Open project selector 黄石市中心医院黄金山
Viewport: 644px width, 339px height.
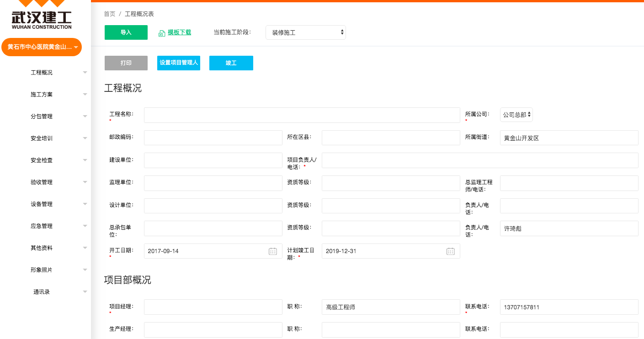coord(42,47)
